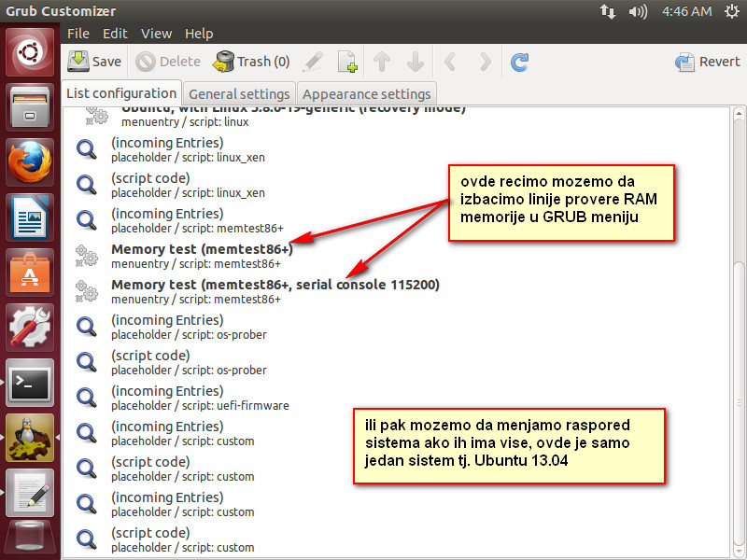Image resolution: width=747 pixels, height=560 pixels.
Task: Open Ubuntu Software Center from launcher
Action: pos(30,273)
